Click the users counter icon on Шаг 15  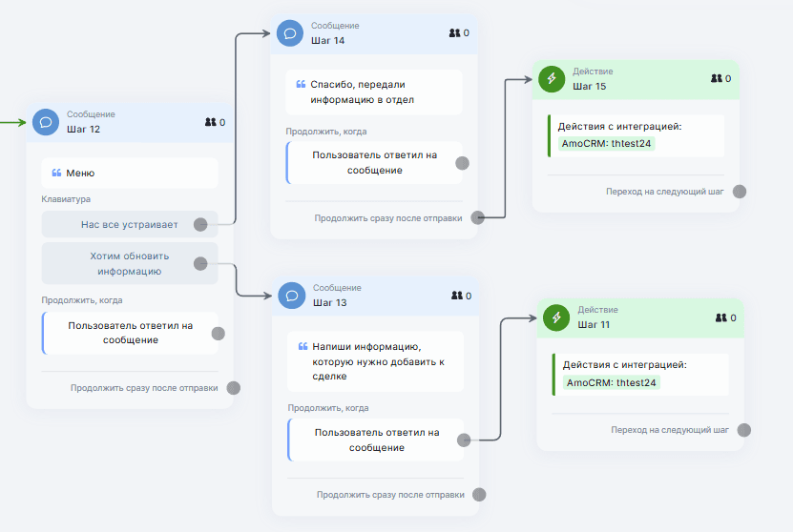[717, 79]
